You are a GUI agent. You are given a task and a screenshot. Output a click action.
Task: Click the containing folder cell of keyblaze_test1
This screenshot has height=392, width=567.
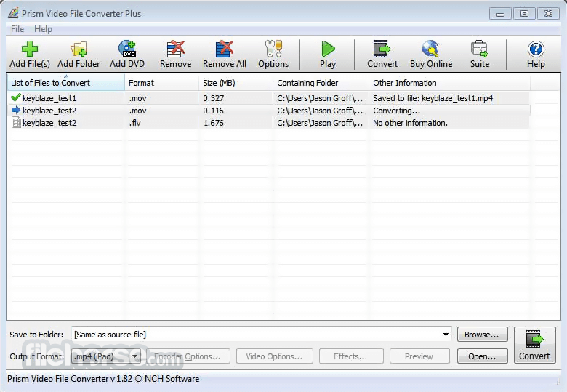(x=320, y=98)
